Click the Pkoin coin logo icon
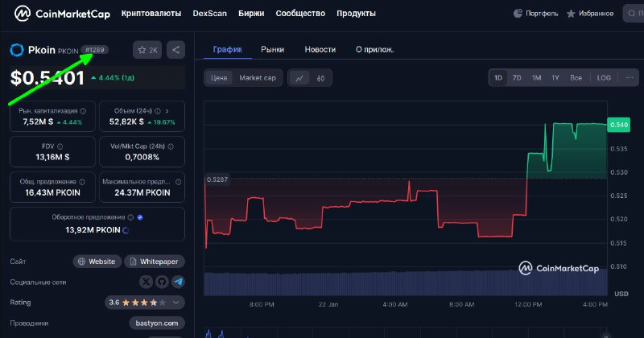This screenshot has height=338, width=644. (x=17, y=50)
